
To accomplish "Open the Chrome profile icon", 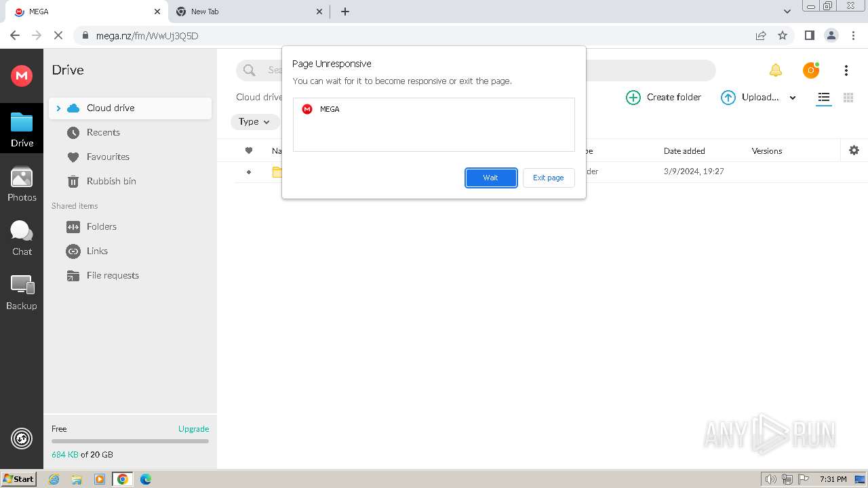I will pos(831,35).
